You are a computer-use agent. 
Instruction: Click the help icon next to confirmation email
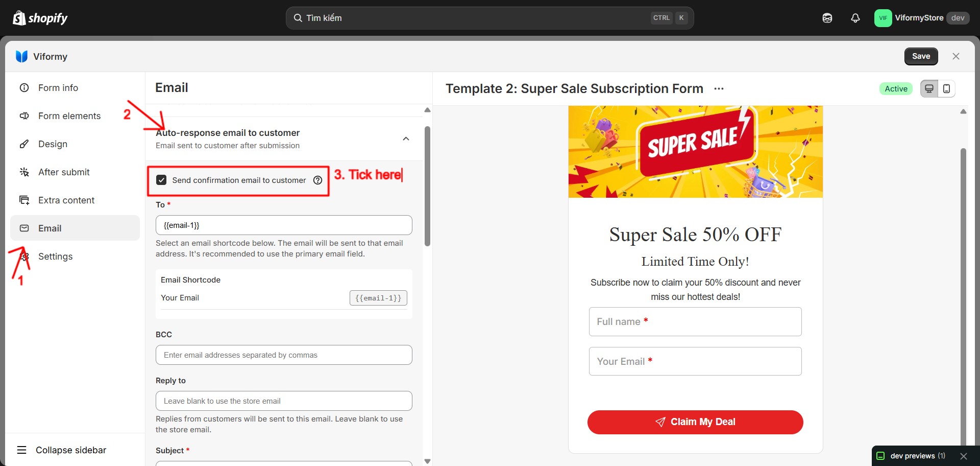tap(317, 180)
